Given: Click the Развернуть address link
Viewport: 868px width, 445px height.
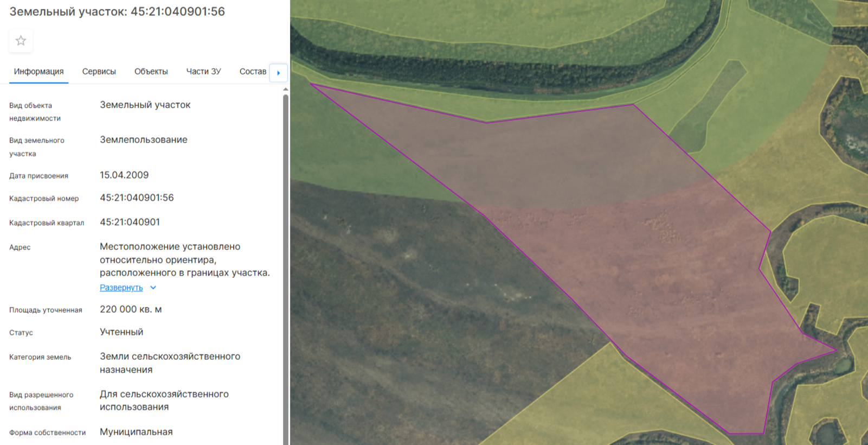Looking at the screenshot, I should [x=121, y=288].
